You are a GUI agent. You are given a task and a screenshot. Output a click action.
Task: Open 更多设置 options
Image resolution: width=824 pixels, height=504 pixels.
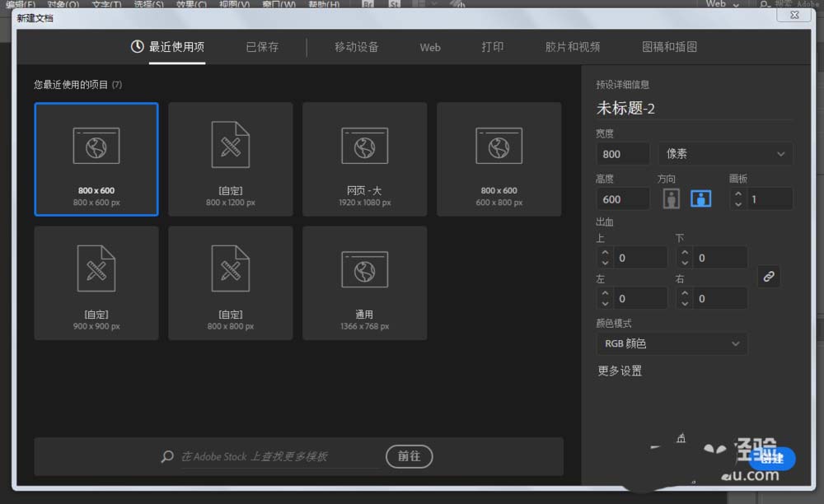[x=620, y=371]
